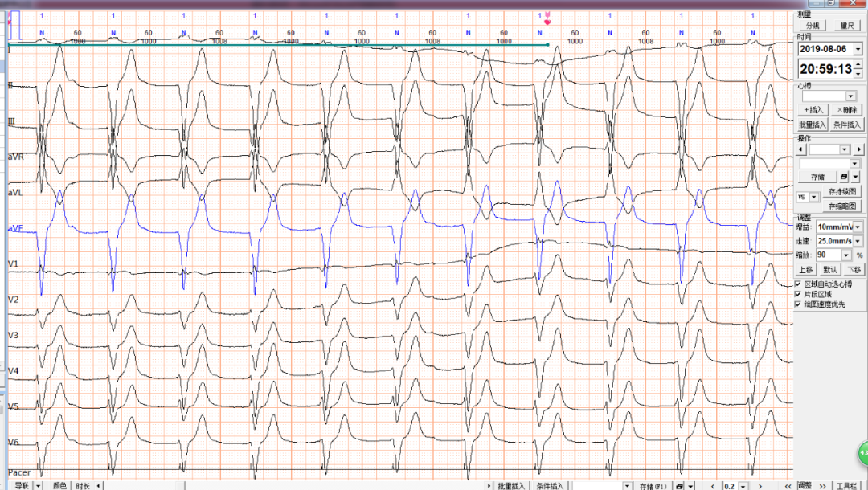Click the empty combo field beside 条件插入 in bottom bar
The width and height of the screenshot is (868, 490).
coord(597,486)
